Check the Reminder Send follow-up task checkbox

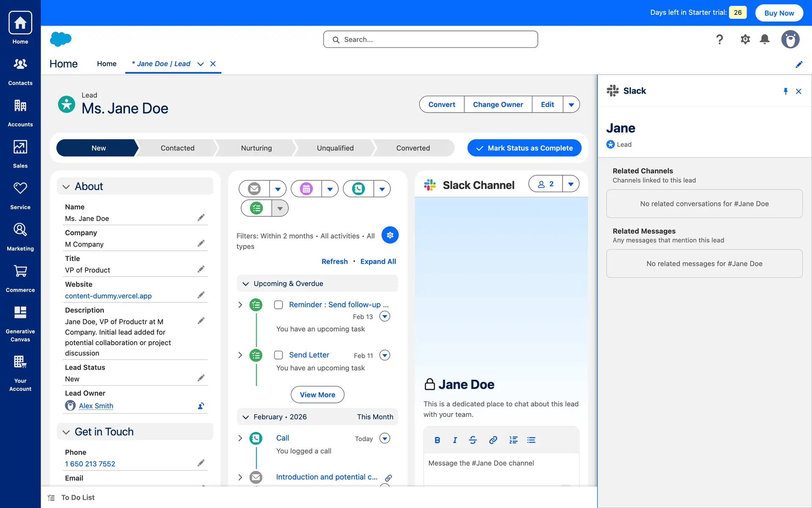[x=278, y=305]
